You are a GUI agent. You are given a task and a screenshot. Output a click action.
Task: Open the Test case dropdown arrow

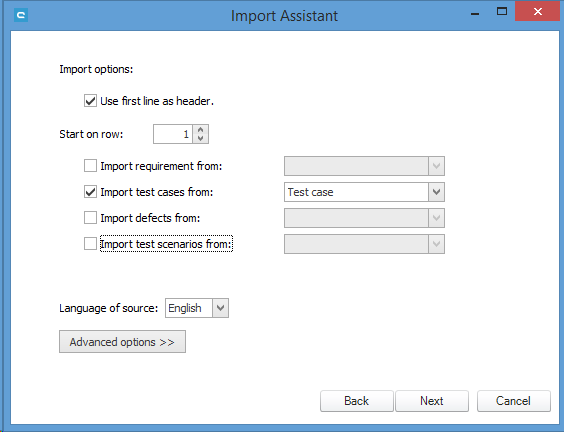(436, 192)
